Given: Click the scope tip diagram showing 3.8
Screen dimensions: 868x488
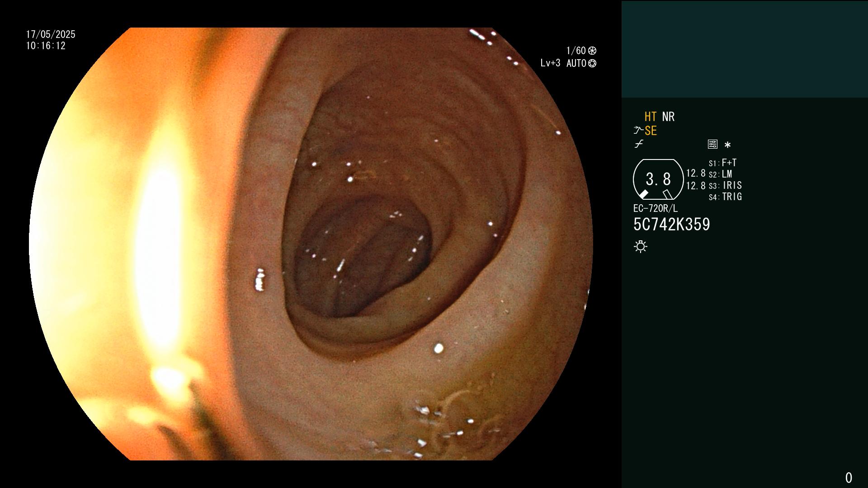Looking at the screenshot, I should [658, 179].
